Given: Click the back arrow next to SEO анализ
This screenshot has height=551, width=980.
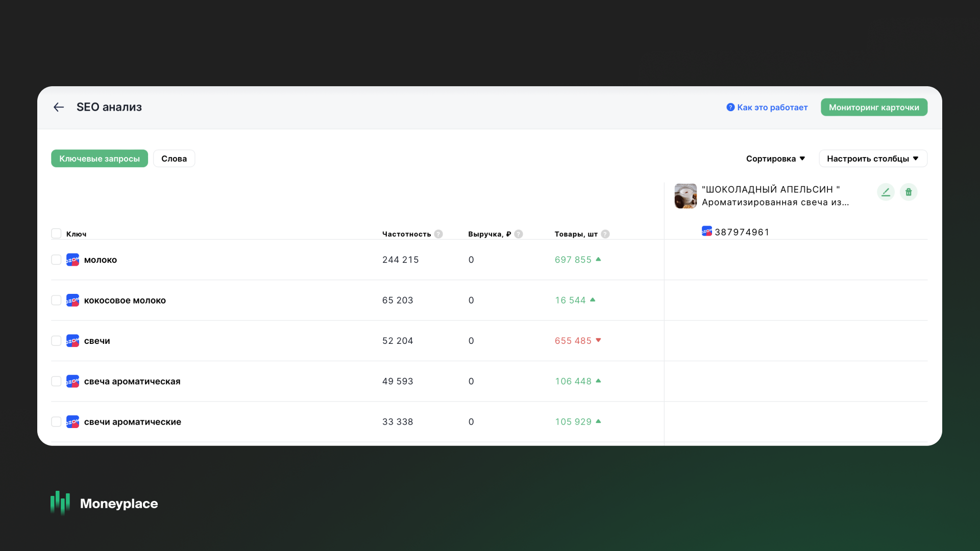Looking at the screenshot, I should 59,107.
